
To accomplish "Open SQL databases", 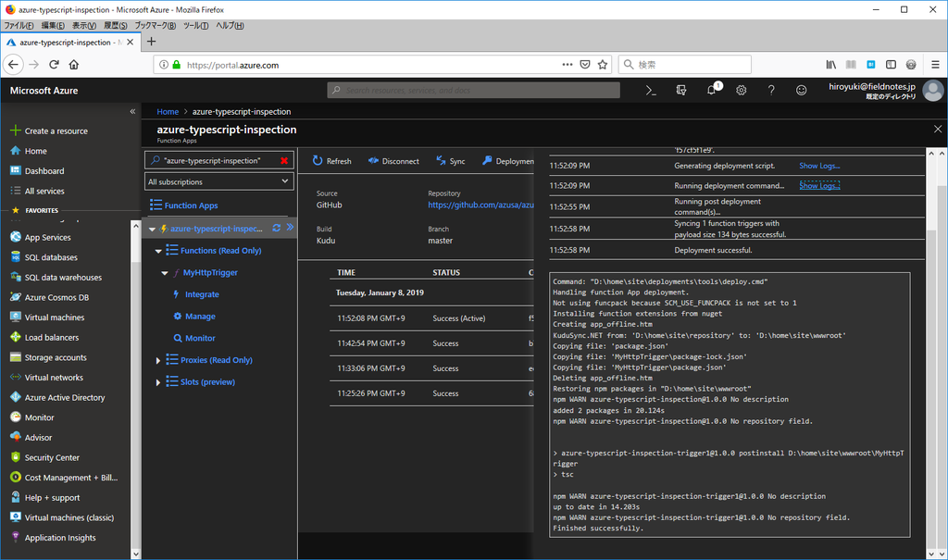I will (x=44, y=257).
